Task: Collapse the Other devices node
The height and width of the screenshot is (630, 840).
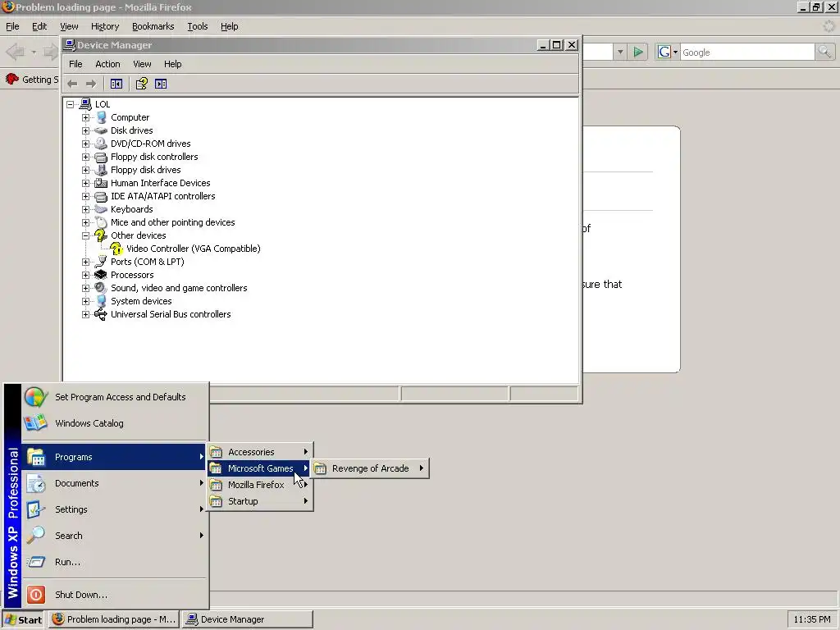Action: click(85, 235)
